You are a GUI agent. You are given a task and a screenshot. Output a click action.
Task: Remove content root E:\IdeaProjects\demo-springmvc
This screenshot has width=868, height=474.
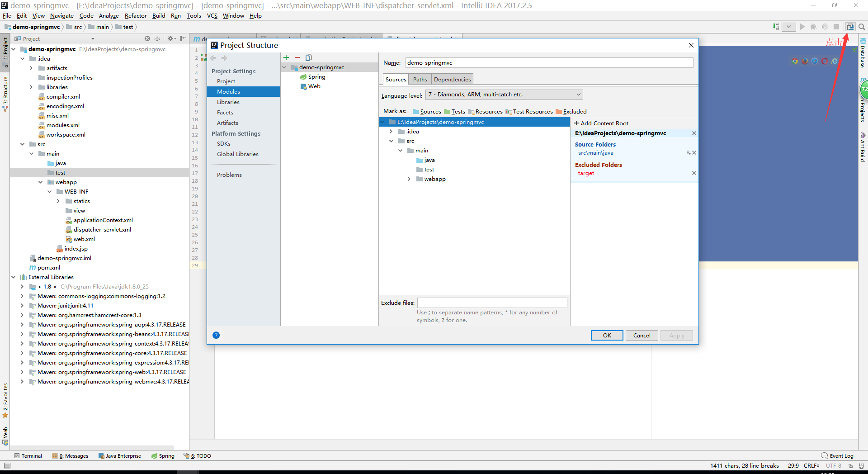694,133
